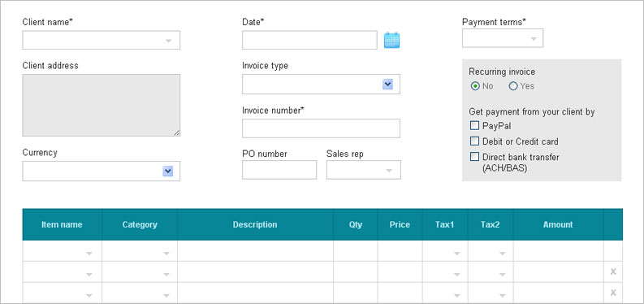Open the Client name dropdown
The height and width of the screenshot is (304, 644).
click(x=101, y=41)
